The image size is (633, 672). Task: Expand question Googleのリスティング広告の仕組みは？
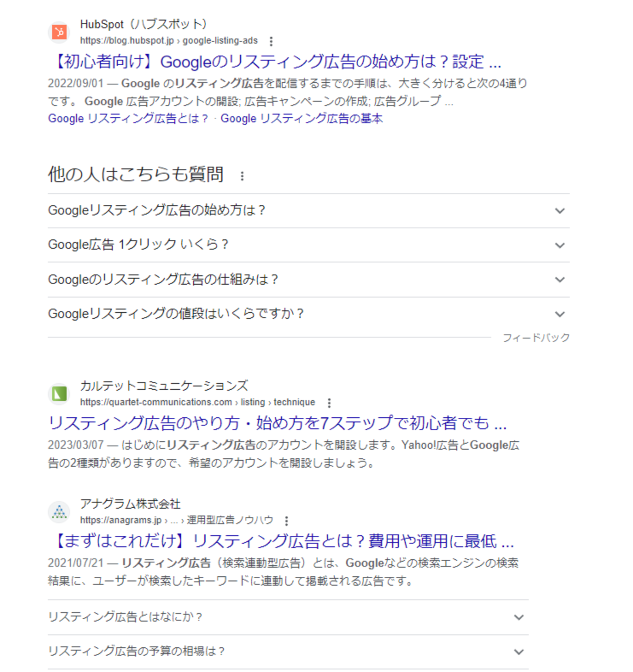pos(559,280)
